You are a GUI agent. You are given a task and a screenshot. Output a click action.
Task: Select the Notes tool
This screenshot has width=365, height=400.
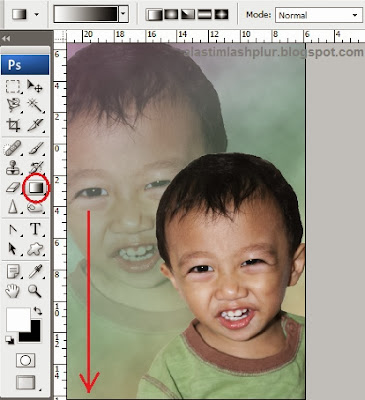(x=13, y=271)
